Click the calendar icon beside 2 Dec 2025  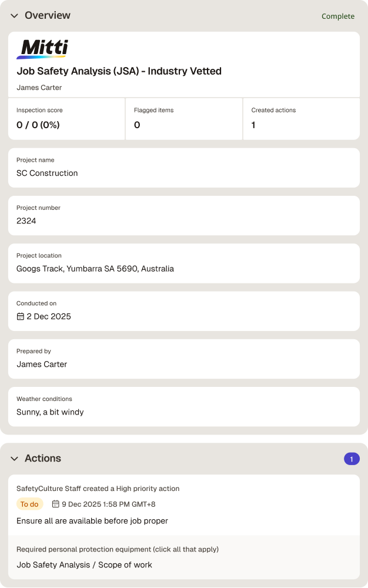tap(20, 316)
